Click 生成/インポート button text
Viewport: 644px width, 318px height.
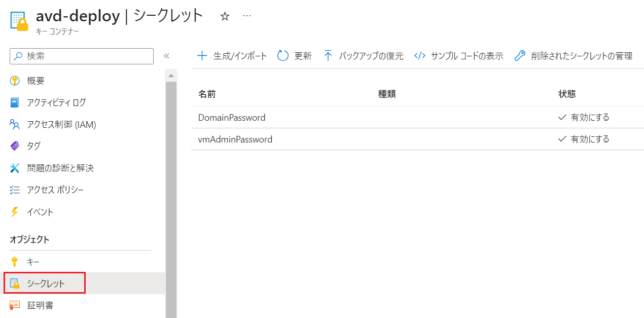point(240,56)
